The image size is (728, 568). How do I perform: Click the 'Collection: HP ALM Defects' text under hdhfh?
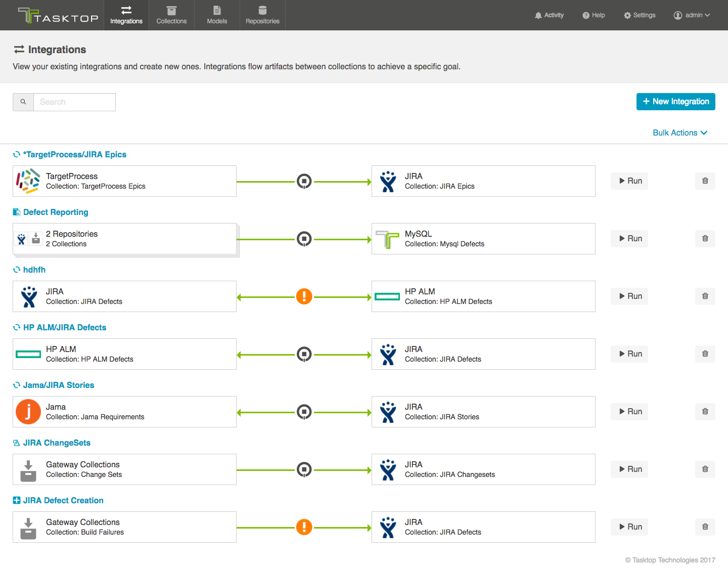pos(448,302)
